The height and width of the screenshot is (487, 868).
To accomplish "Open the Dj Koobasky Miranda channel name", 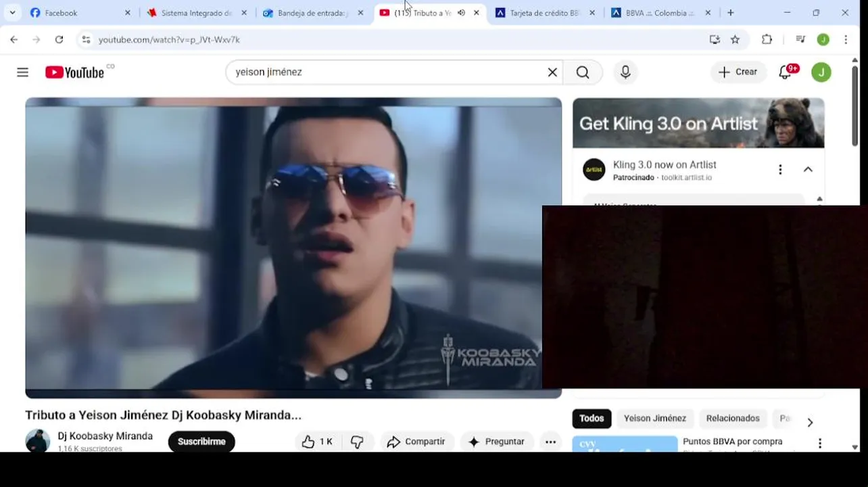I will coord(105,436).
